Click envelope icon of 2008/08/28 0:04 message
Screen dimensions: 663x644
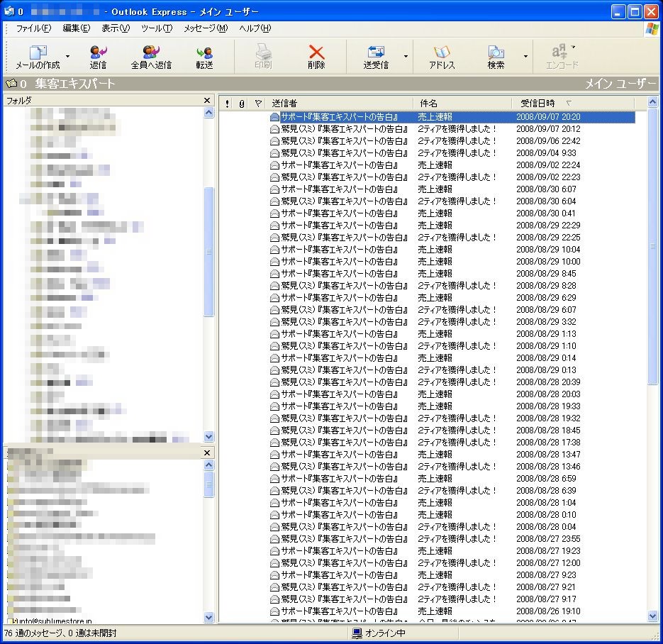click(274, 527)
